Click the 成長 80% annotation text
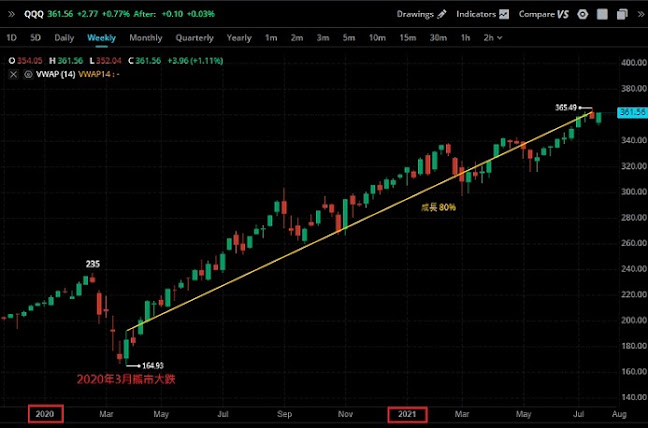The image size is (648, 428). pyautogui.click(x=438, y=207)
